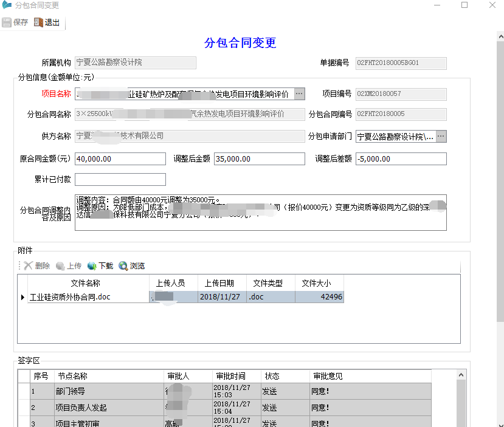The width and height of the screenshot is (504, 427).
Task: Click the 分包合同编号 field 02FHT20180005
Action: click(401, 114)
